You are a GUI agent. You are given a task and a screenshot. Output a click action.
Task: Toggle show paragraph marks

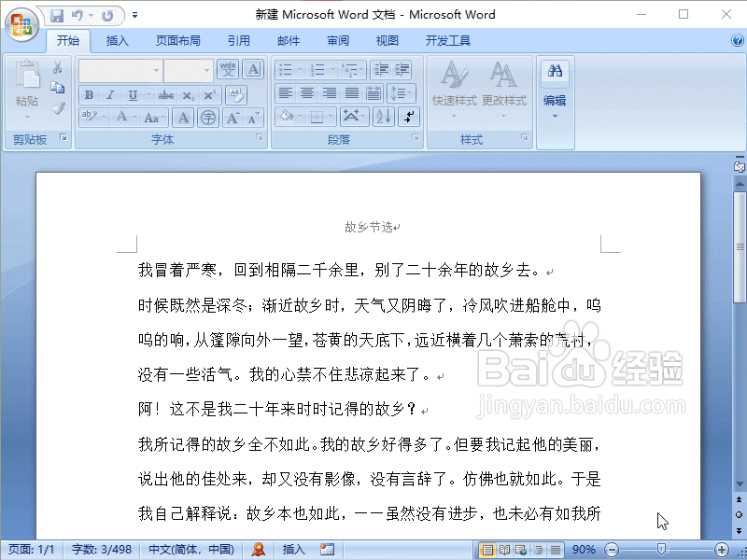(x=409, y=116)
